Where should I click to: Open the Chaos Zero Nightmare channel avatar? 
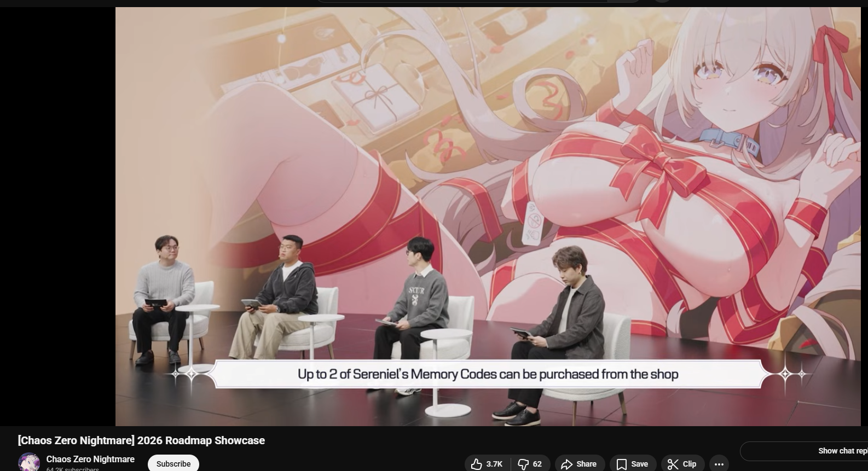click(29, 463)
